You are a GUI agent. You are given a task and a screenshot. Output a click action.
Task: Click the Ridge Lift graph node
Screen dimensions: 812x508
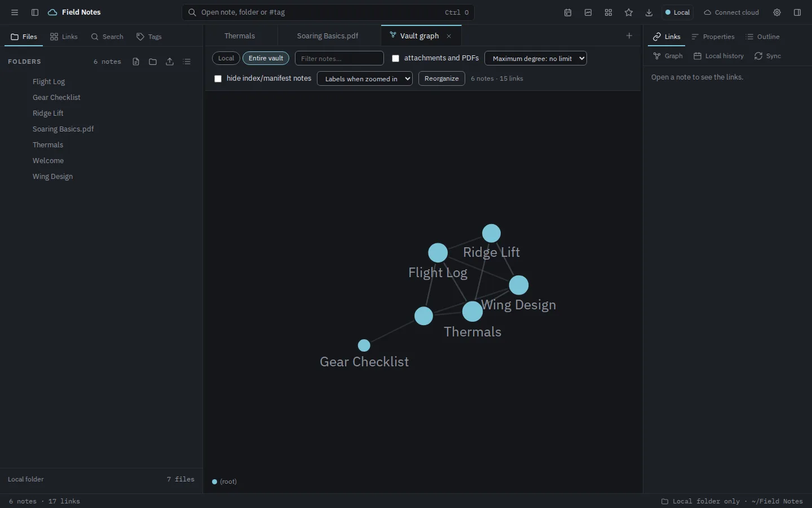(492, 233)
